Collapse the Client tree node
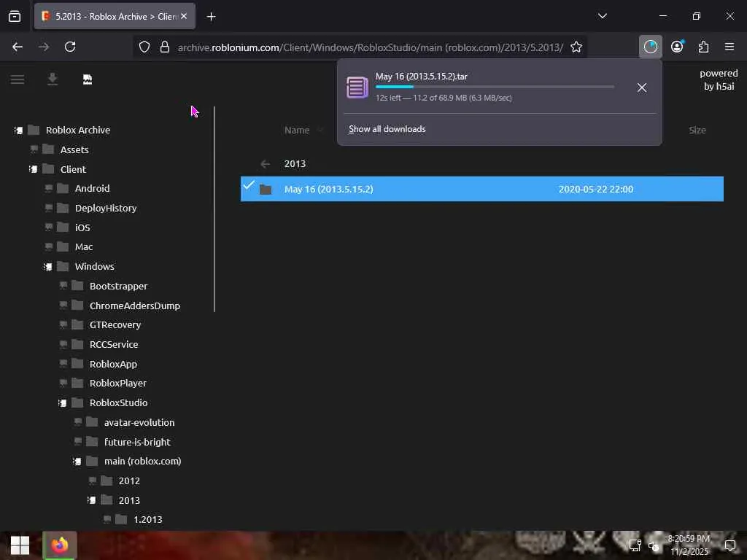747x560 pixels. [x=34, y=169]
